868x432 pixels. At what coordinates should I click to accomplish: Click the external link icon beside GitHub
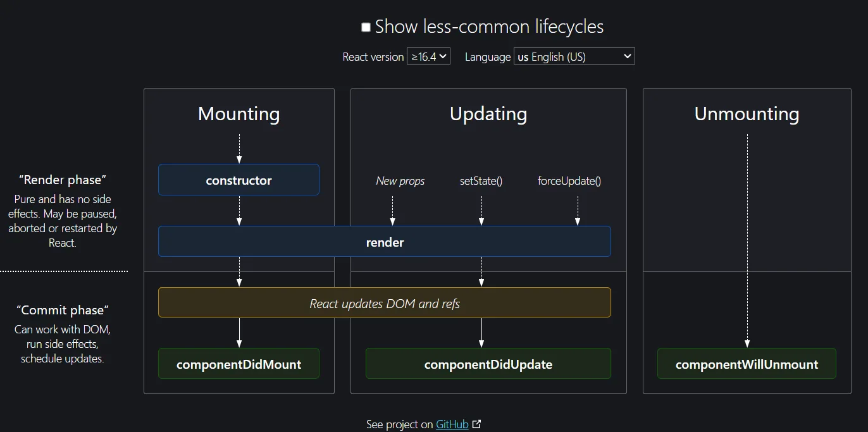477,424
